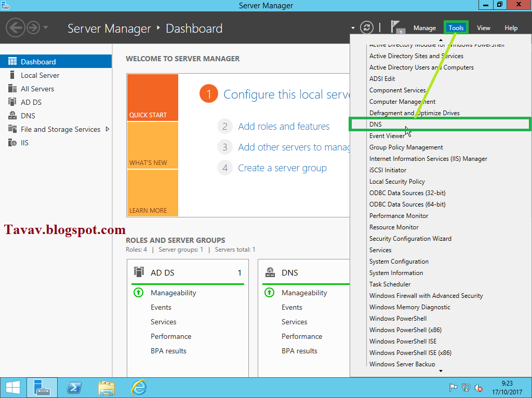The image size is (532, 398).
Task: Click the QUICK START tile
Action: click(x=153, y=98)
